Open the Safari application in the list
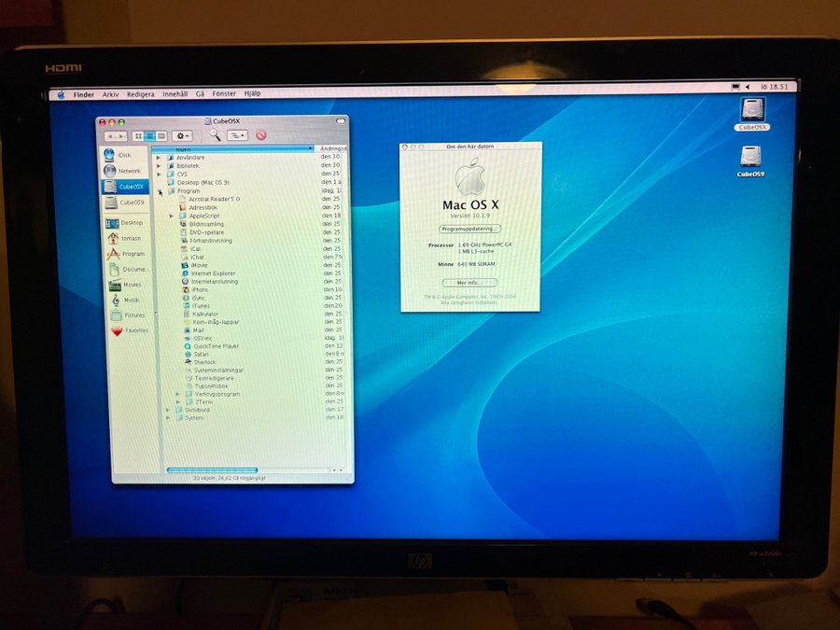The image size is (840, 630). (x=202, y=354)
